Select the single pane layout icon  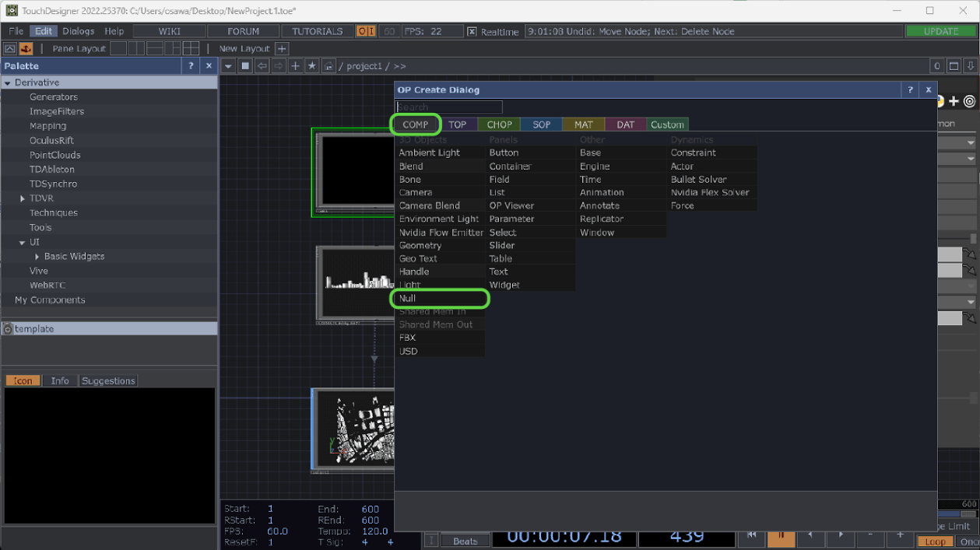[x=118, y=48]
